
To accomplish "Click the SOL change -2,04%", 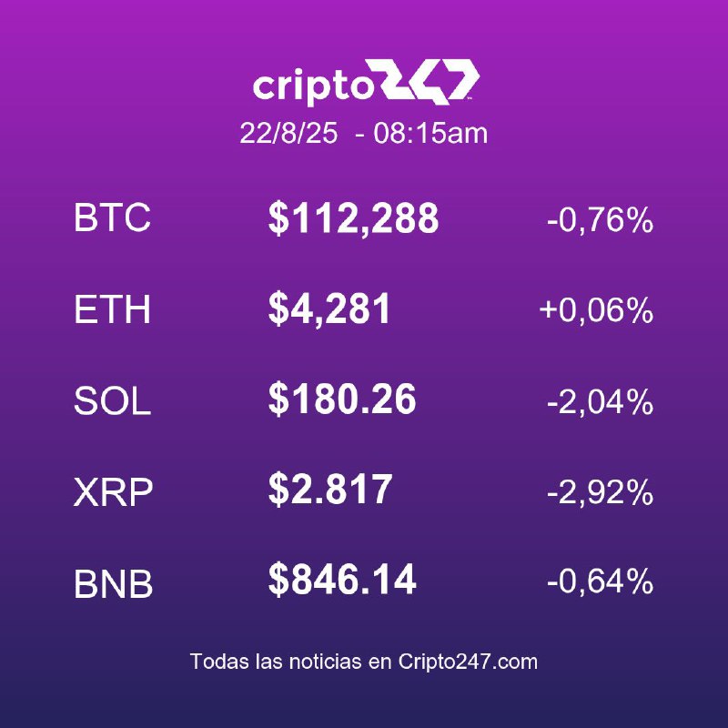I will click(x=601, y=401).
